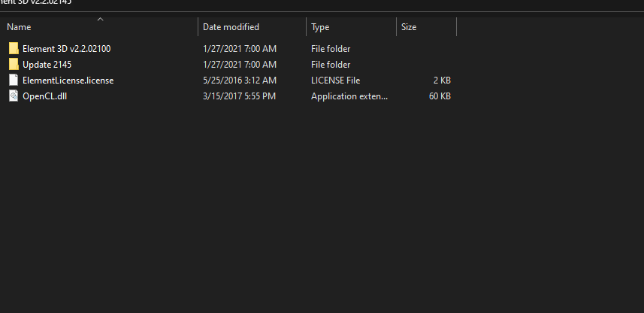This screenshot has height=313, width=644.
Task: Select OpenCL.dll file name
Action: (x=45, y=96)
